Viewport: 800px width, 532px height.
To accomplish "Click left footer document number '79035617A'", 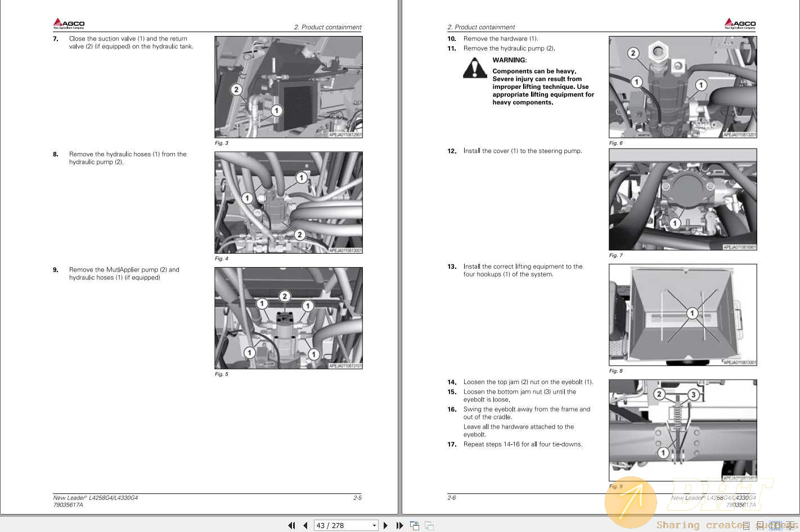I will point(68,505).
